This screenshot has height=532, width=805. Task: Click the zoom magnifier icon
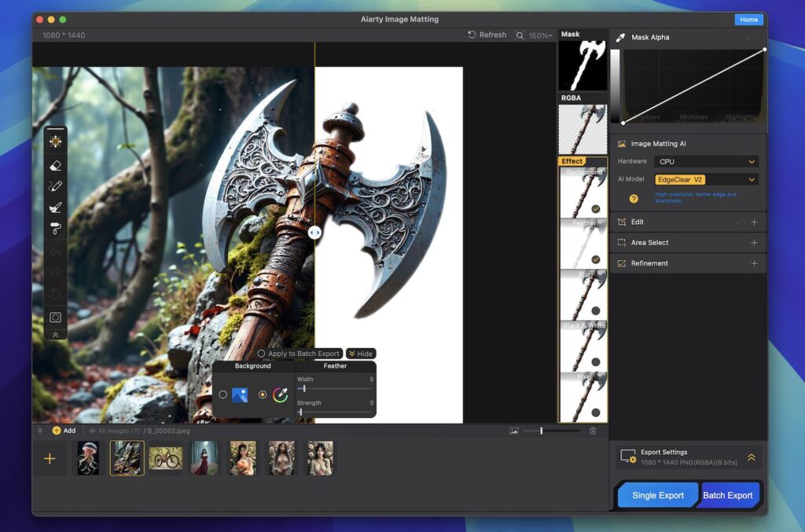pyautogui.click(x=520, y=35)
